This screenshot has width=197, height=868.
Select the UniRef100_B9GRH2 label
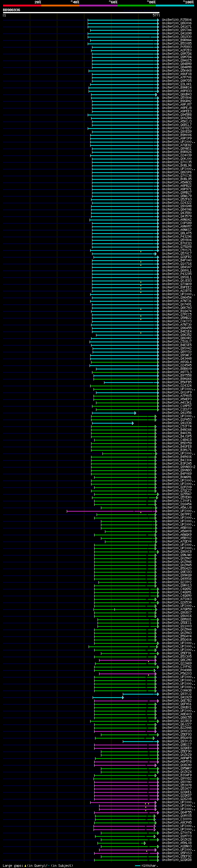pyautogui.click(x=177, y=101)
